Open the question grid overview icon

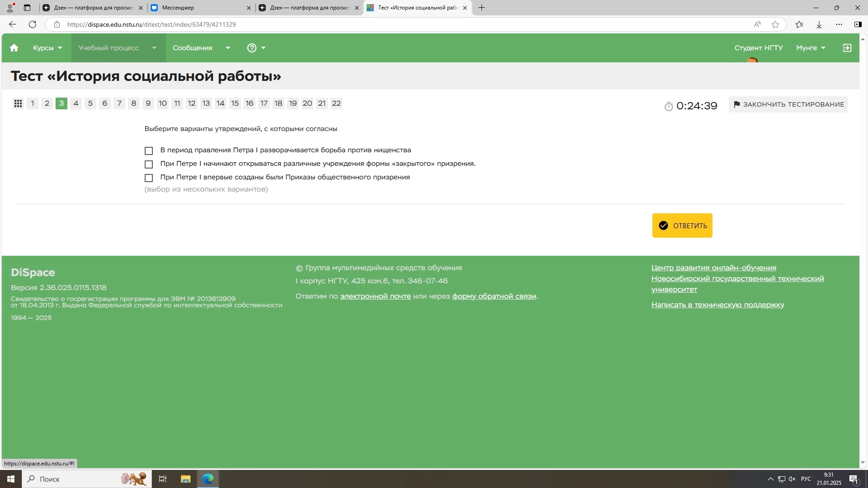click(18, 103)
